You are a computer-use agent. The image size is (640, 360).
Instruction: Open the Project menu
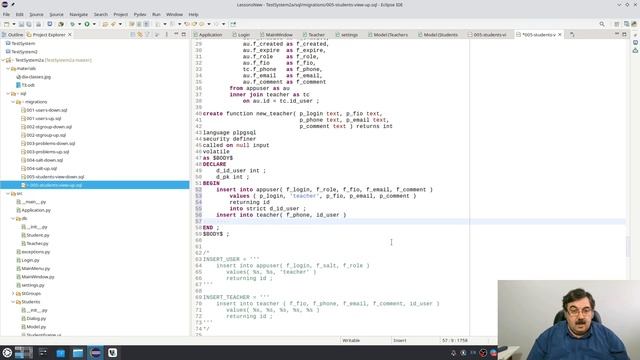pyautogui.click(x=120, y=14)
